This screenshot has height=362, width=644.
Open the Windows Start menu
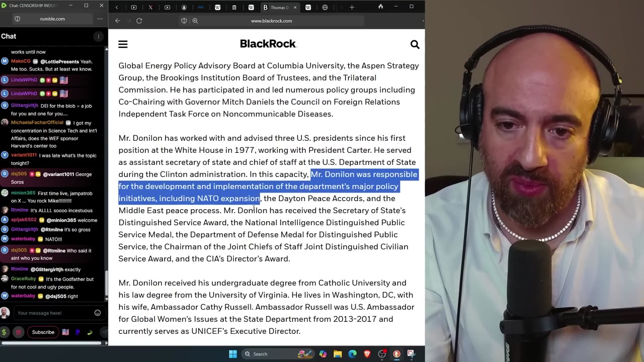[233, 354]
